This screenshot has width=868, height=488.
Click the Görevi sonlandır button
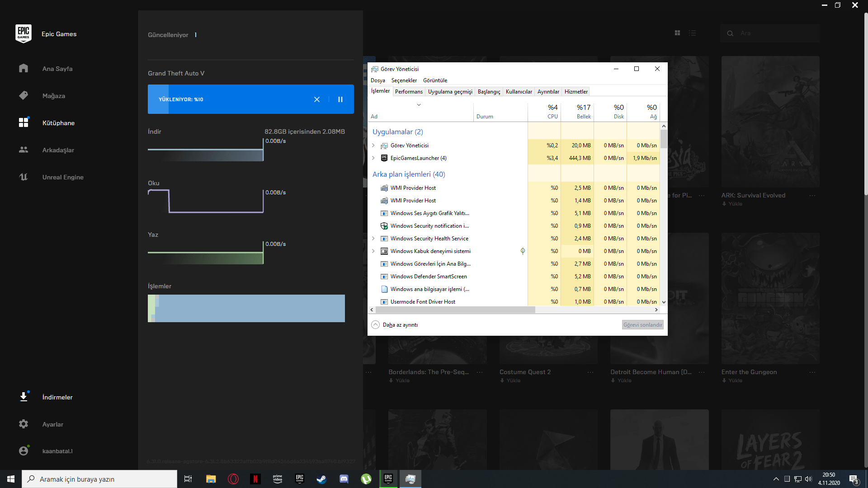pos(642,325)
